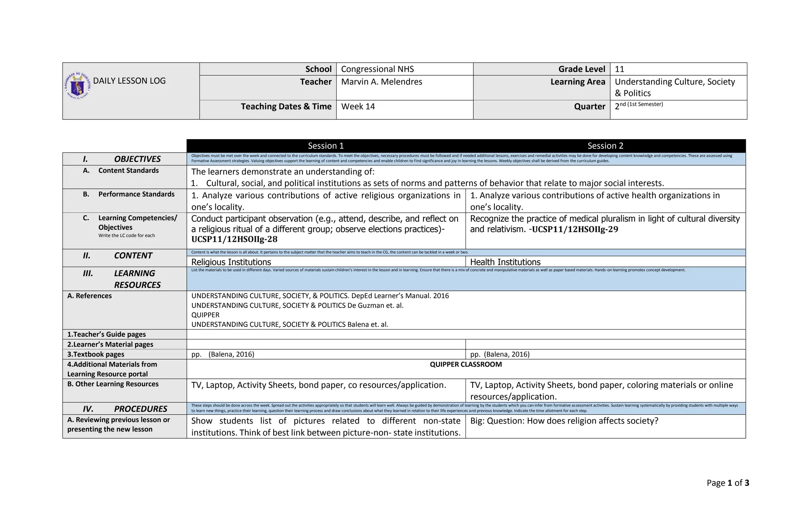Select the Week 14 teaching dates cell
This screenshot has width=812, height=531.
tap(358, 107)
